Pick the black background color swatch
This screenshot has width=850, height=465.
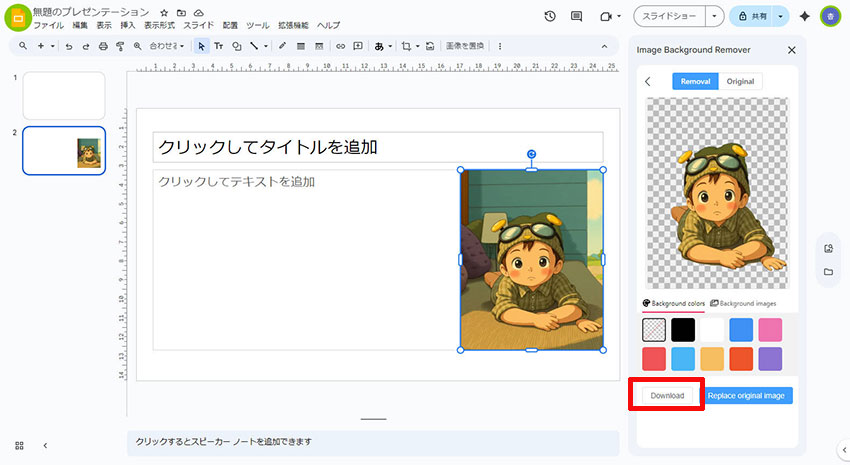click(683, 329)
